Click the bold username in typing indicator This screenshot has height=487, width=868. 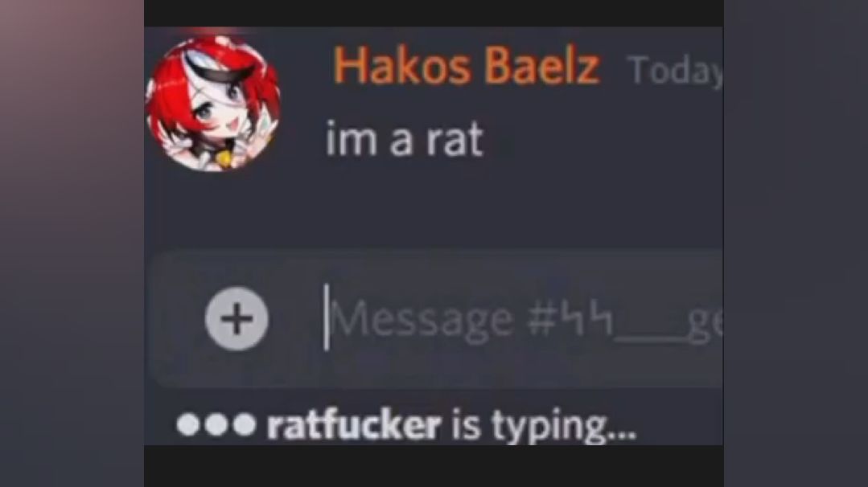tap(354, 425)
